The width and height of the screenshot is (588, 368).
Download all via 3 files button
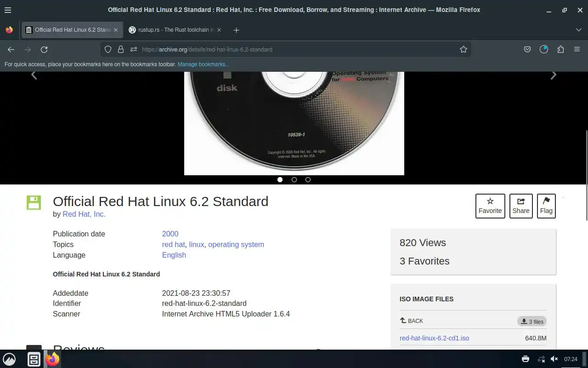tap(532, 321)
